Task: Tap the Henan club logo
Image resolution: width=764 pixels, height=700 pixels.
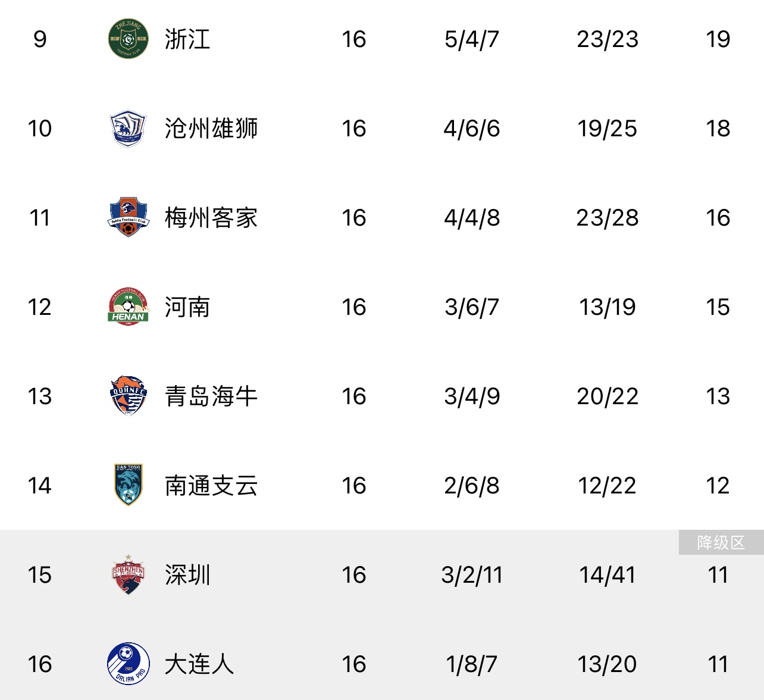Action: coord(128,307)
